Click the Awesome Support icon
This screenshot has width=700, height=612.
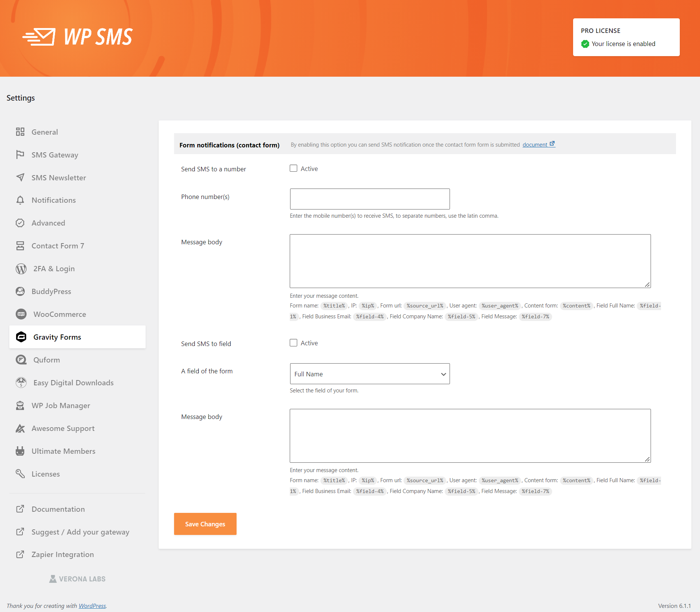pos(20,428)
